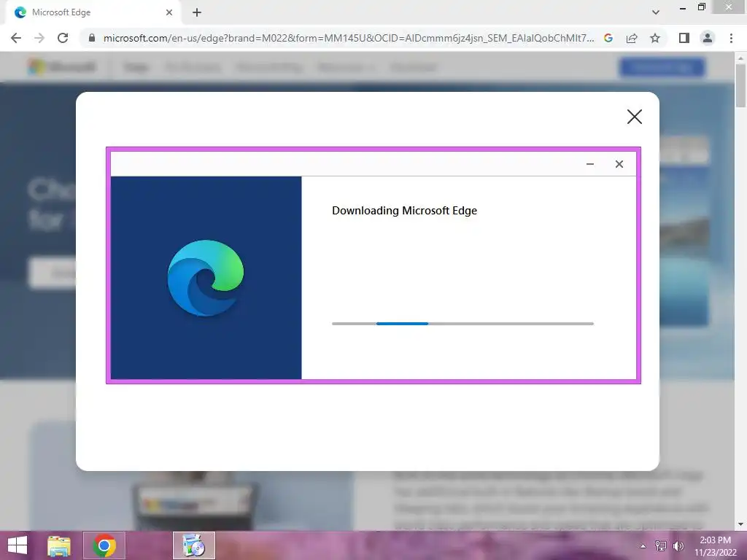Click the download progress bar
Screen dimensions: 747x560
[462, 324]
